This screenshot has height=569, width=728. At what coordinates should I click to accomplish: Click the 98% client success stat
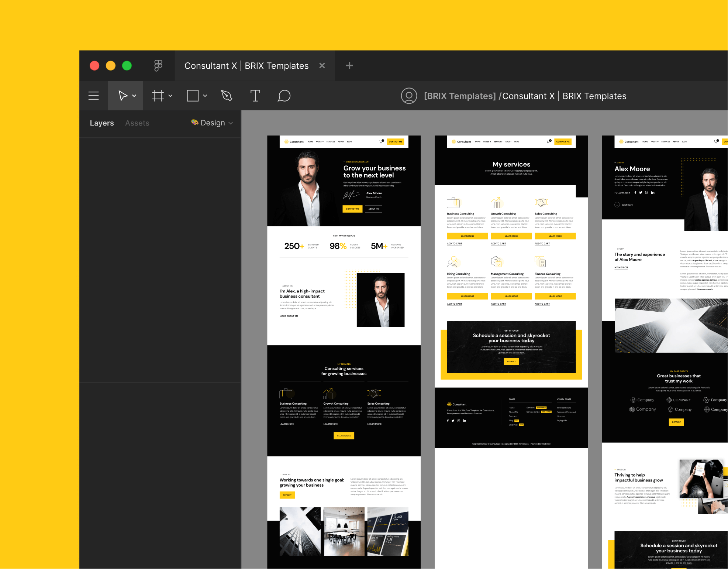[x=345, y=246]
